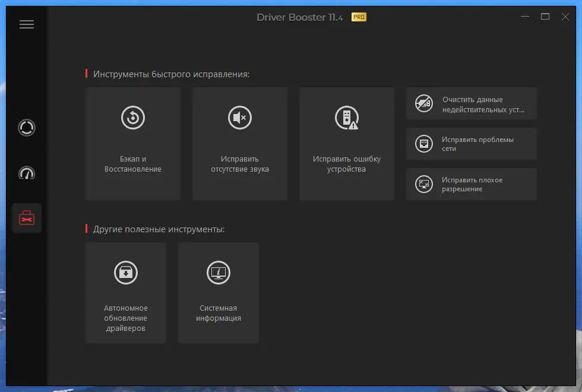Run the Fix Network Problems tool

pos(471,144)
